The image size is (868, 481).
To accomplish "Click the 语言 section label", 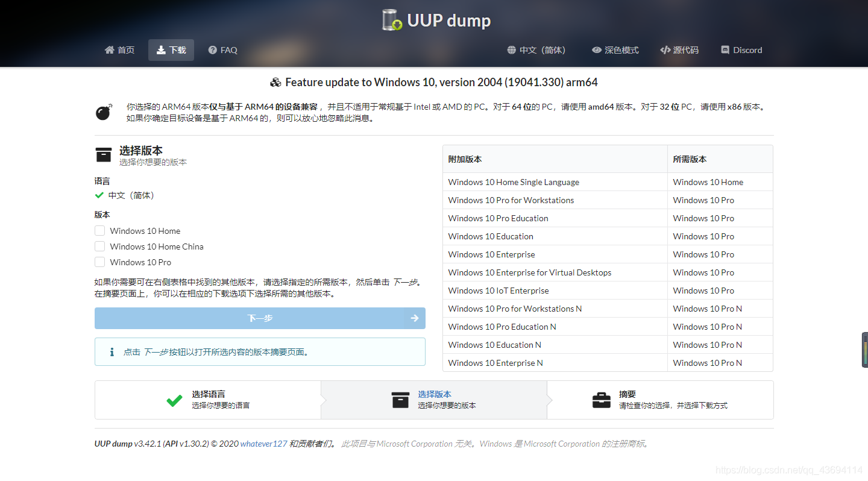I will pos(102,181).
